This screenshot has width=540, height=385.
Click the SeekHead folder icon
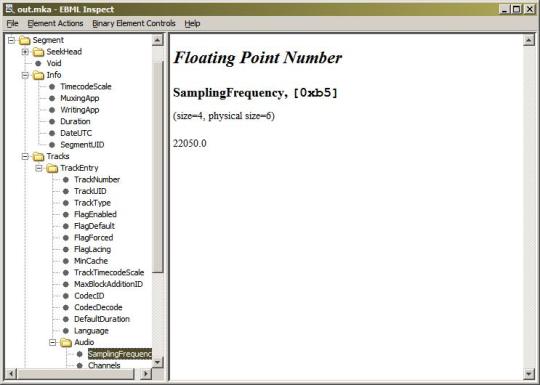point(39,52)
